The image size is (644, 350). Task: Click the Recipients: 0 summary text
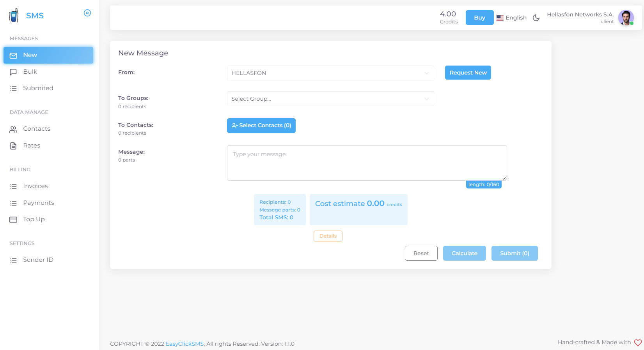click(275, 202)
